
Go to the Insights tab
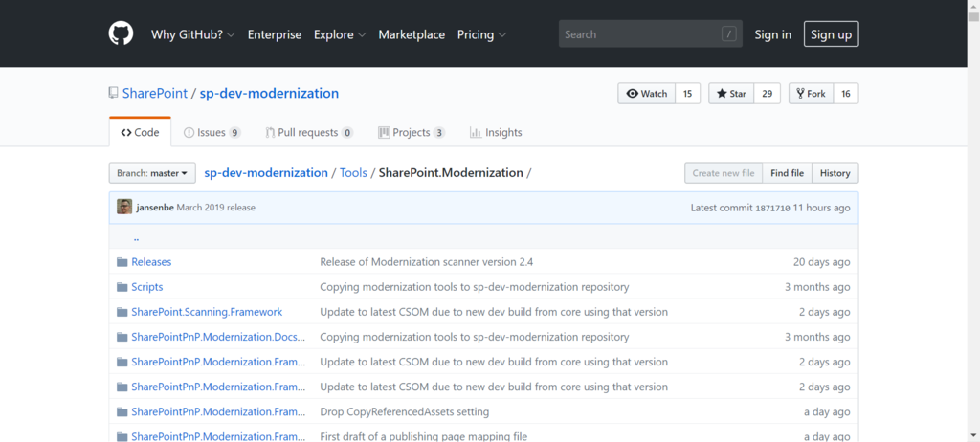click(x=496, y=133)
